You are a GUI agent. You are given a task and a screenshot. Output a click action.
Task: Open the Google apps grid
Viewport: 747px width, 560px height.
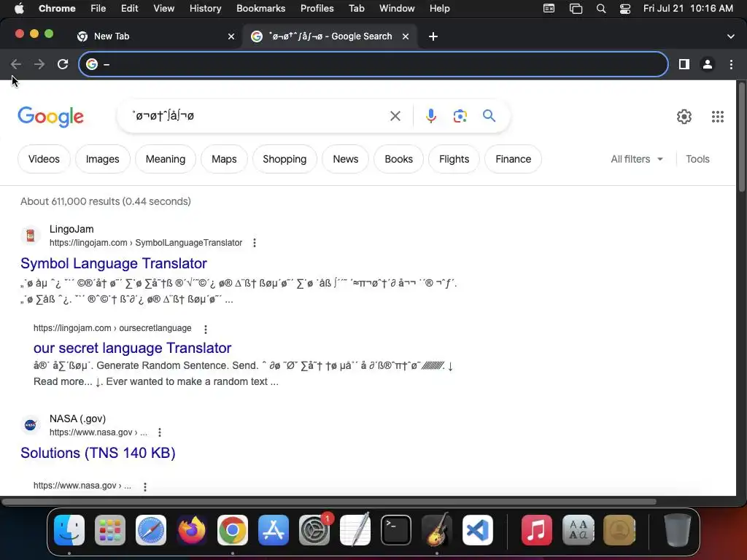718,117
